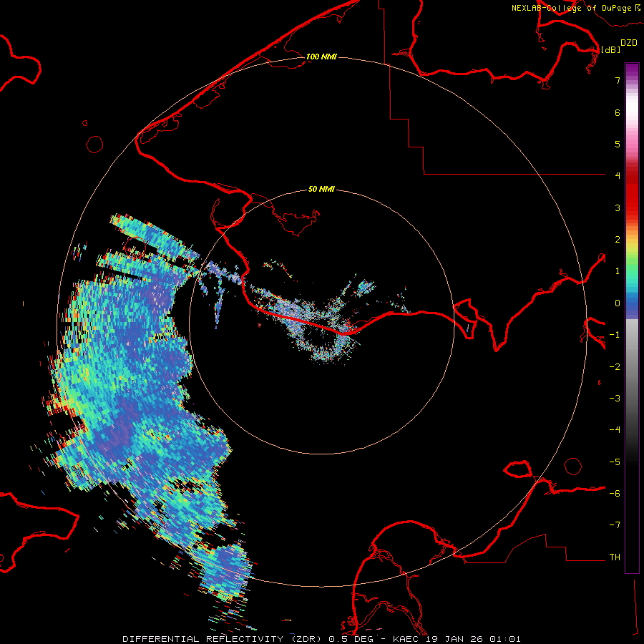
Task: Click the 3 value on the color scale
Action: pos(618,208)
